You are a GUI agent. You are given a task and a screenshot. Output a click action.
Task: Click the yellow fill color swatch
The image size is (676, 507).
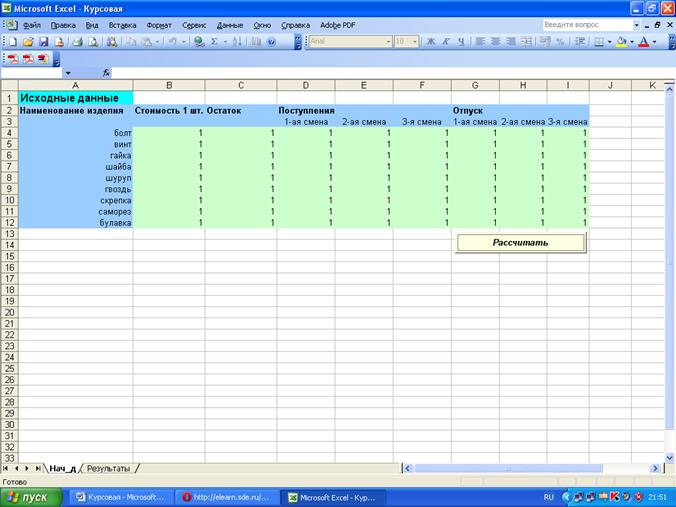tap(621, 42)
